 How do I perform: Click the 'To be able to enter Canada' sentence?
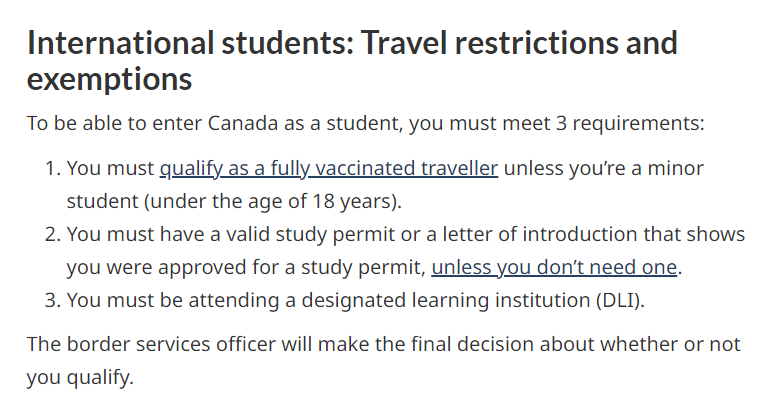(x=365, y=124)
